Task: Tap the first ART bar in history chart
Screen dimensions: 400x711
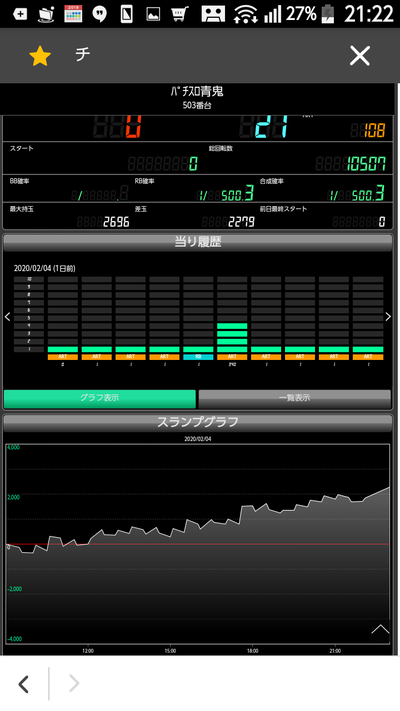Action: click(x=63, y=350)
